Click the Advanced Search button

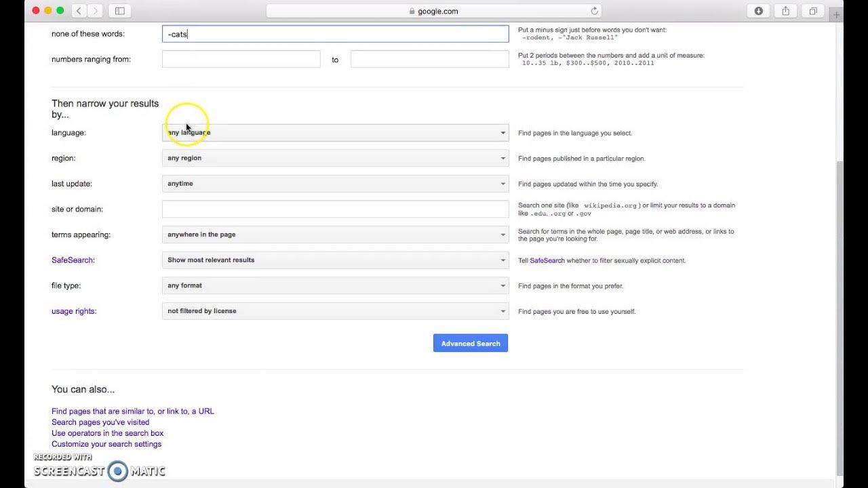point(470,344)
